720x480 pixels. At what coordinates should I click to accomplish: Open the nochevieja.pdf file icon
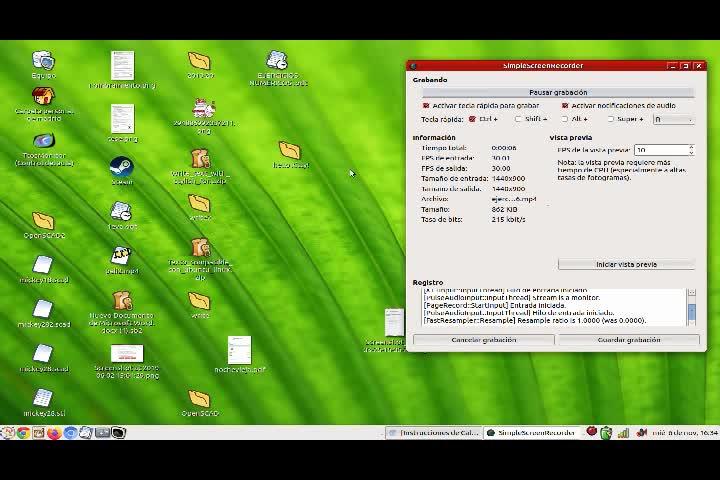239,351
